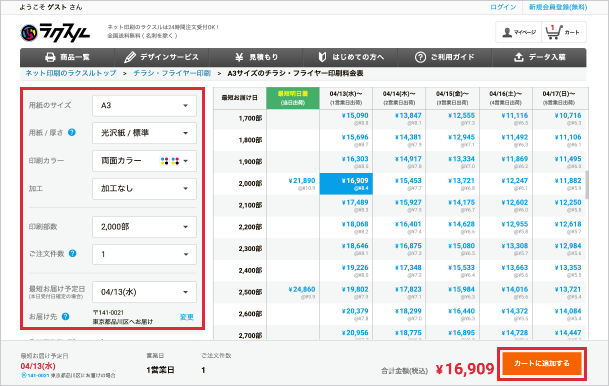Open 加工 dropdown showing 加工なし

(x=144, y=189)
